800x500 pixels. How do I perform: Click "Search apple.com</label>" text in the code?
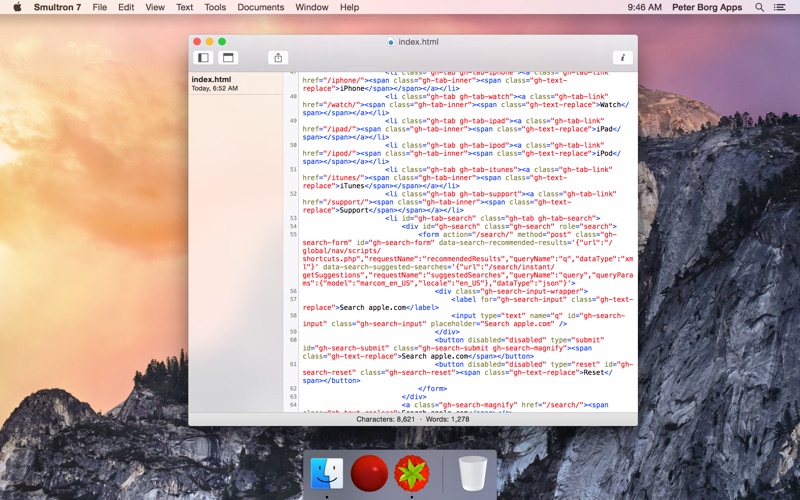click(389, 308)
